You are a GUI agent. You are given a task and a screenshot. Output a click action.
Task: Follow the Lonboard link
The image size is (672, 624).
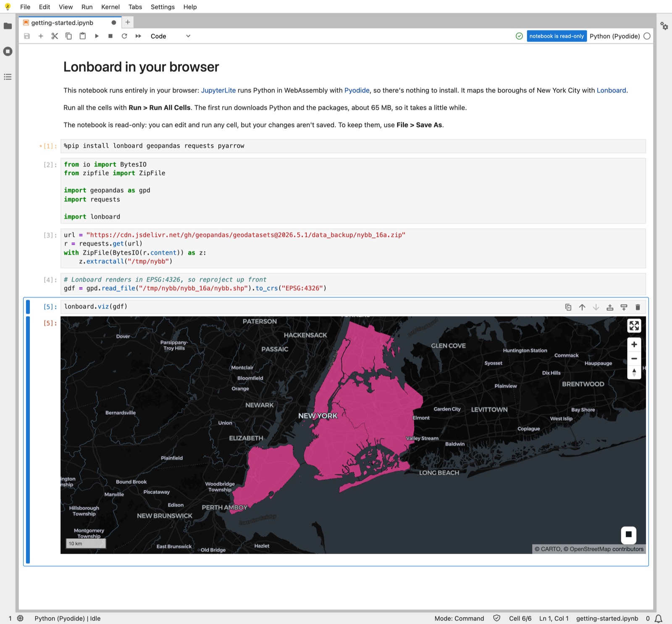(x=611, y=90)
